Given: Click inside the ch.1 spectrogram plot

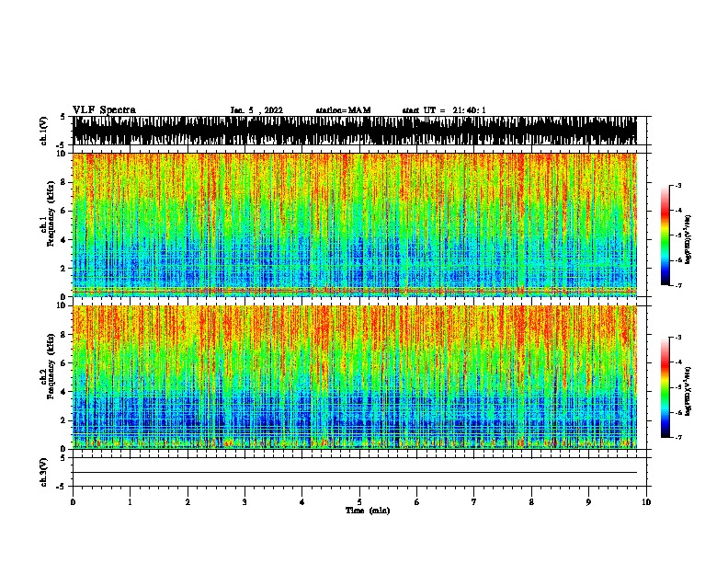Looking at the screenshot, I should coord(355,224).
